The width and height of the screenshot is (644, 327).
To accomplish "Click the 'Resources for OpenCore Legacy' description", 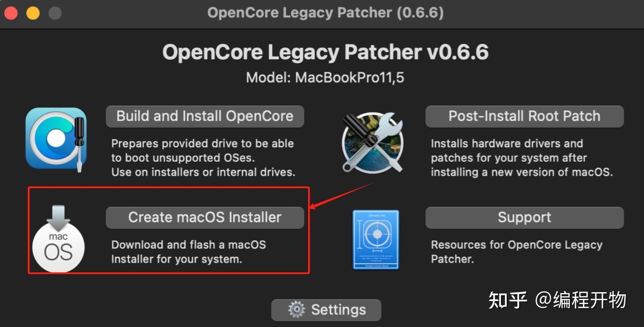I will point(517,252).
